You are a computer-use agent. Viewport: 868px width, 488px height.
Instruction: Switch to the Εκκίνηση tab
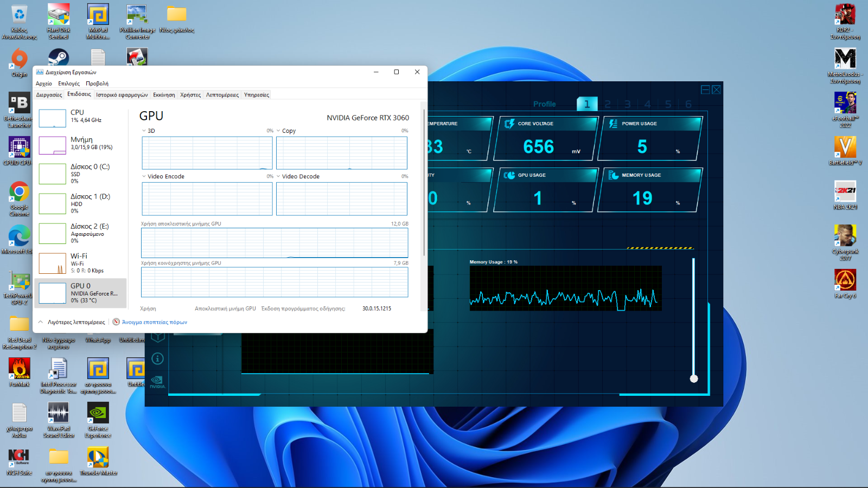(x=164, y=95)
